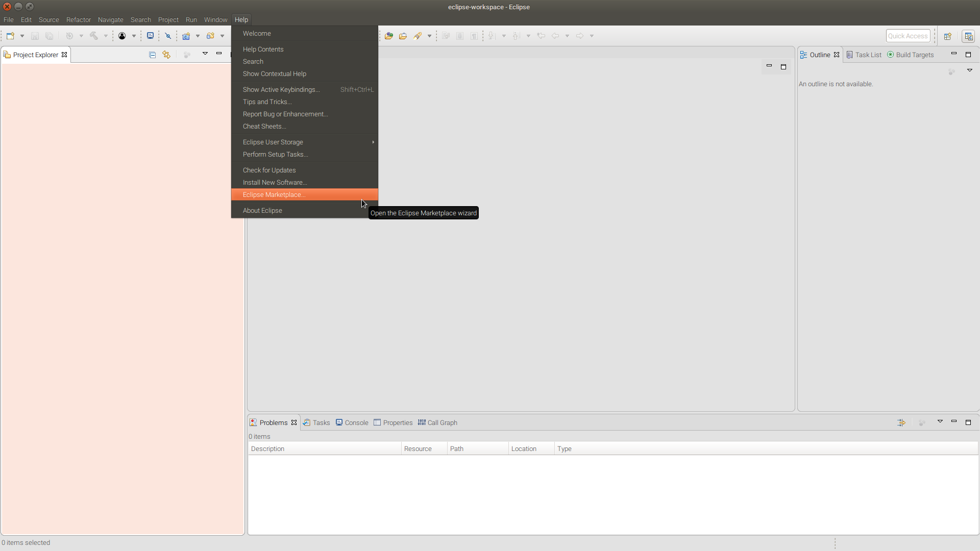Maximize the editor area
The width and height of the screenshot is (980, 551).
tap(783, 66)
